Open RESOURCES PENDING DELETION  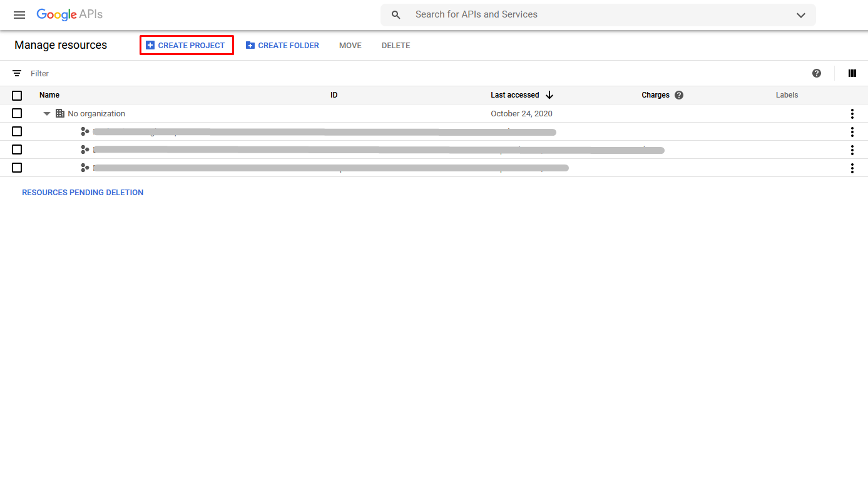[83, 192]
